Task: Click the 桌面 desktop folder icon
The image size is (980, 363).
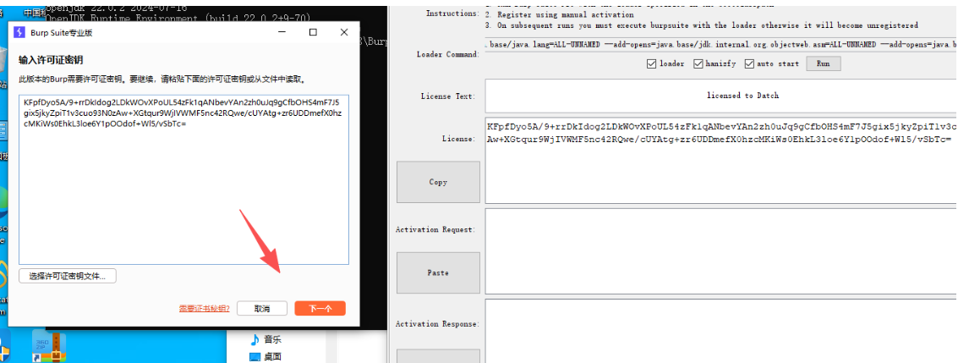Action: [x=255, y=357]
